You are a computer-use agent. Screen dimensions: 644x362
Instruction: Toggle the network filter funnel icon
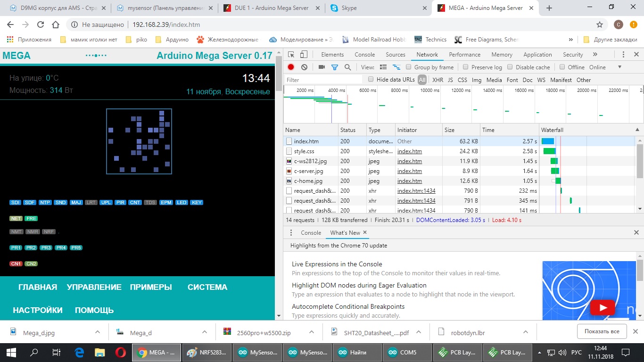(335, 67)
